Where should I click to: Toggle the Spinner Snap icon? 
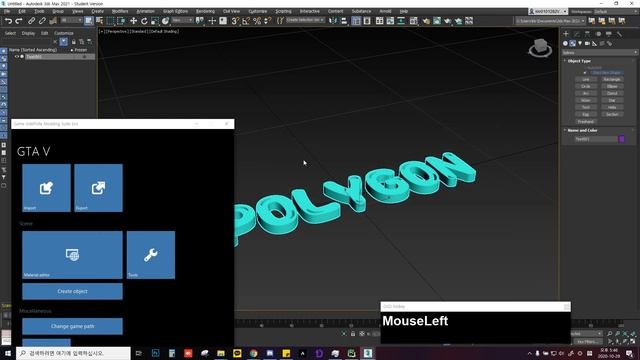click(267, 20)
